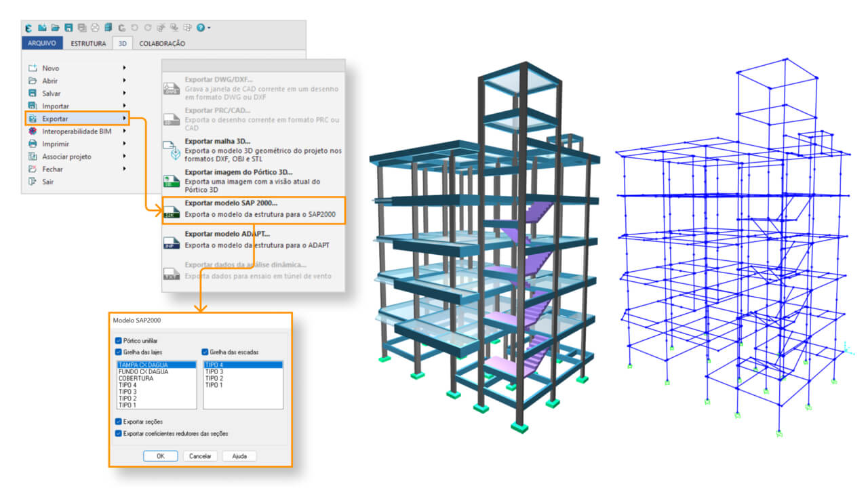Toggle the Grelha das escadas checkbox
The image size is (868, 488).
tap(206, 352)
